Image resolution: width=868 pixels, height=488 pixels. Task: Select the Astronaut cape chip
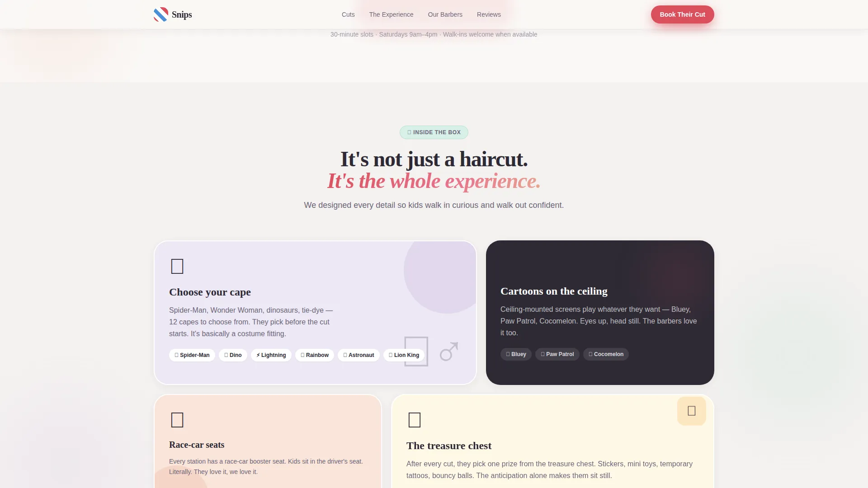click(359, 355)
